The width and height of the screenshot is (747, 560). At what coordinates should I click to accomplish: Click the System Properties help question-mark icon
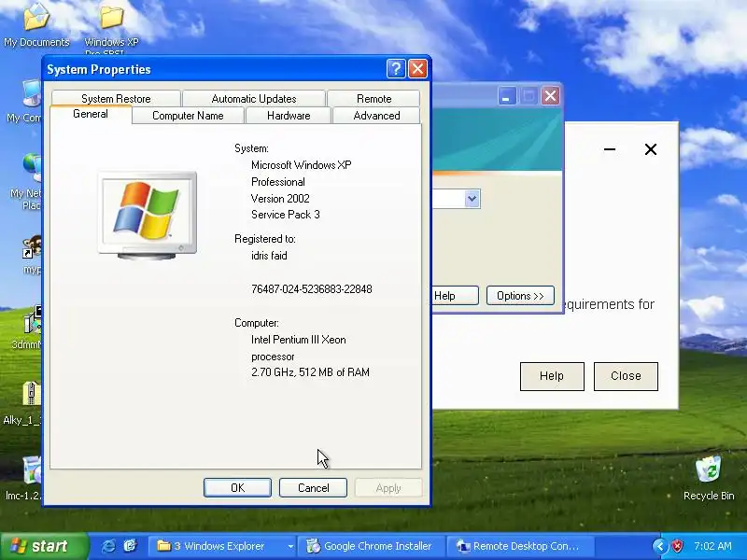(395, 69)
